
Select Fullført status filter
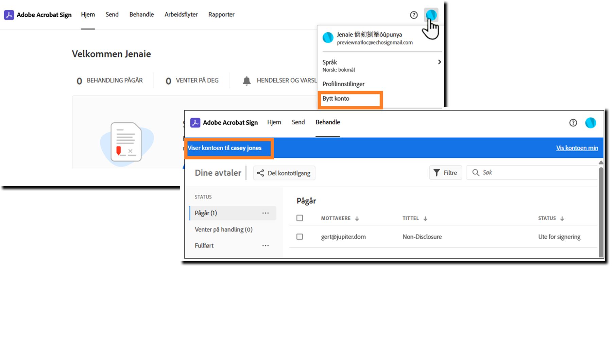pyautogui.click(x=204, y=245)
